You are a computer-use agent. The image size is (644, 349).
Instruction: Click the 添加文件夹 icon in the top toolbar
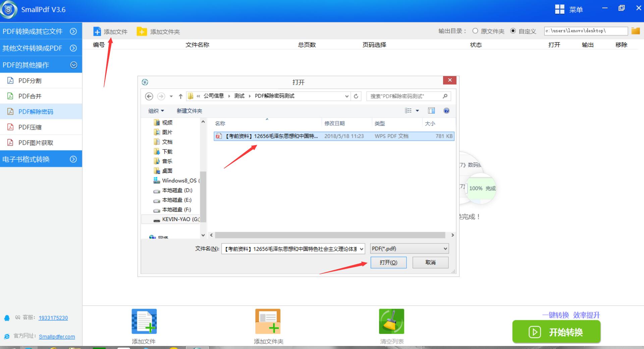pyautogui.click(x=142, y=31)
